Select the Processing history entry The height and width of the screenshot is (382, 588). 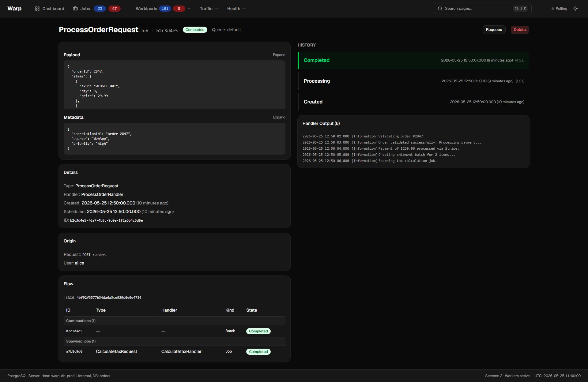click(413, 81)
